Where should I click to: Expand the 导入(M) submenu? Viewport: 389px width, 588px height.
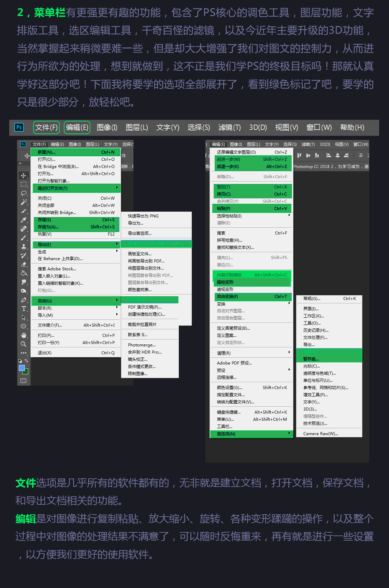(117, 315)
